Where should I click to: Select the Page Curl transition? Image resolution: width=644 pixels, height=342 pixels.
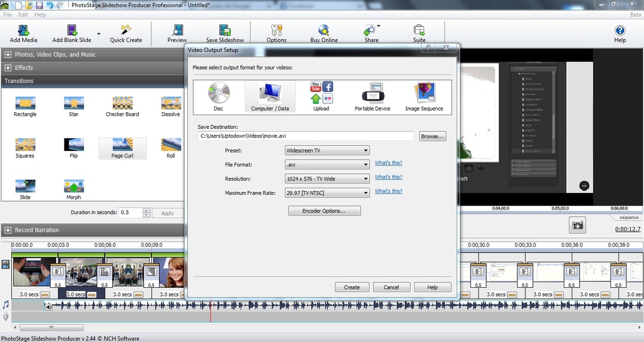[123, 148]
